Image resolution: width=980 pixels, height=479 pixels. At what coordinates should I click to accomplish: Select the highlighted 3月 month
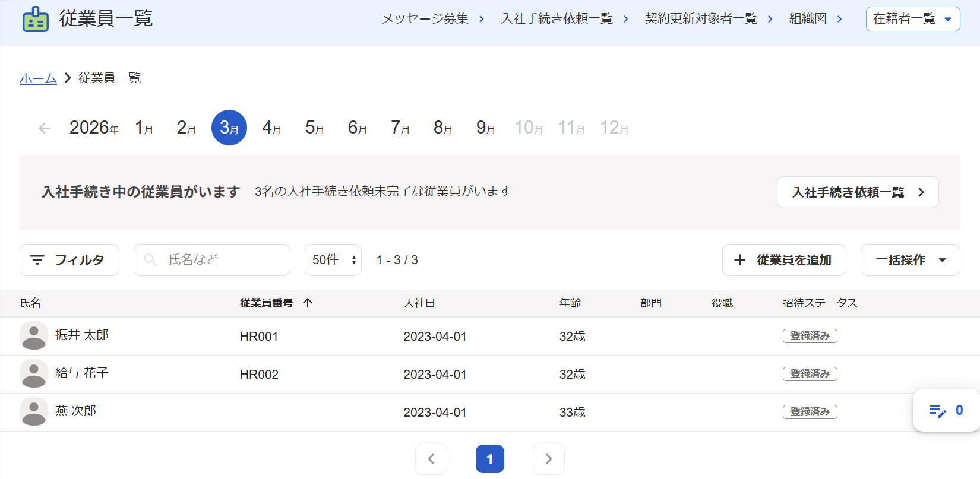click(229, 128)
